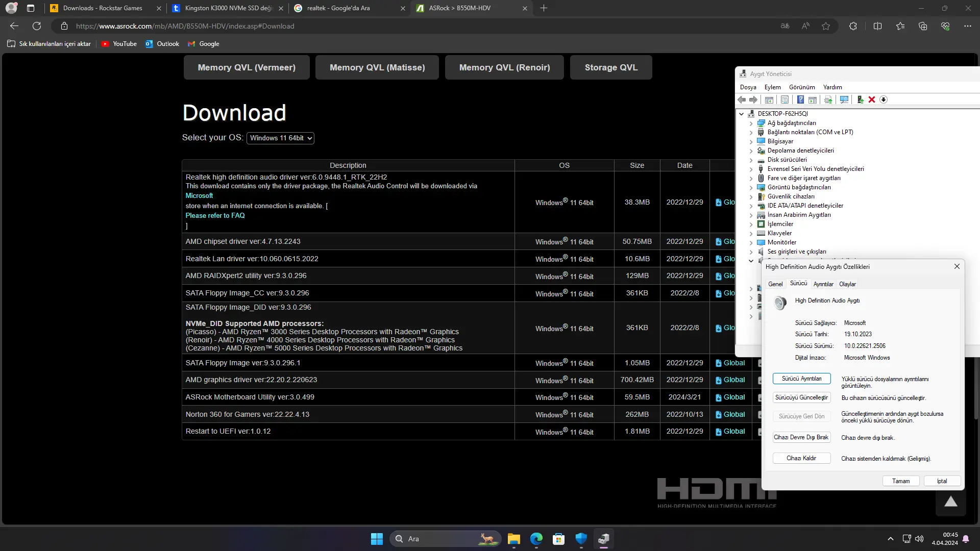Switch to the Ayrıntılar tab in properties dialog

(x=823, y=284)
